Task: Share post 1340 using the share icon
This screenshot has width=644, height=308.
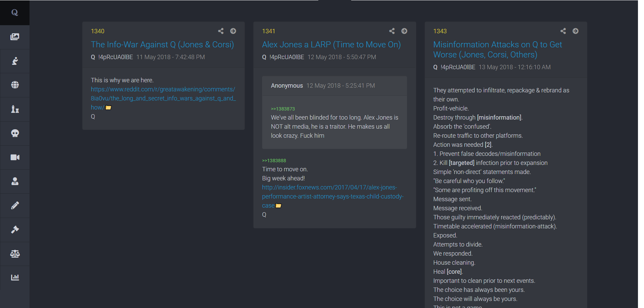Action: tap(221, 31)
